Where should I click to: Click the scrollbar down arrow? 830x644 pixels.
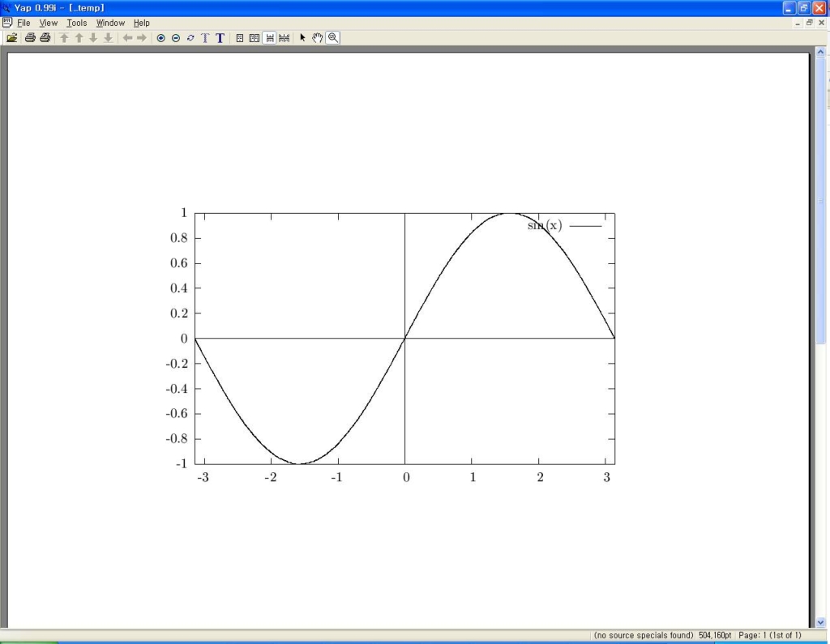(x=820, y=622)
